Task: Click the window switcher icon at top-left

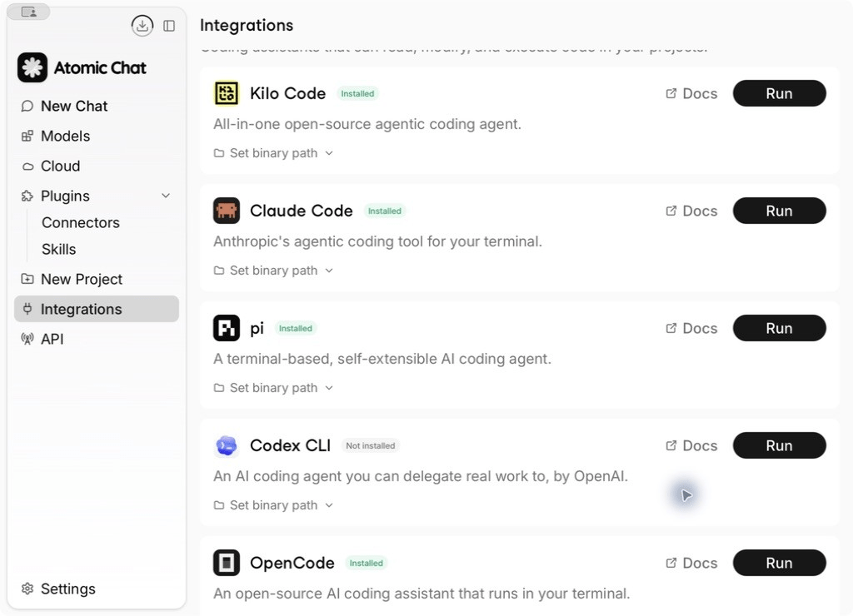Action: (x=29, y=12)
